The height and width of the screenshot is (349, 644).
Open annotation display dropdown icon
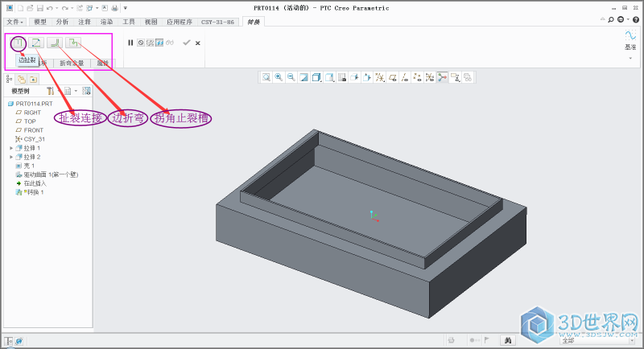455,77
